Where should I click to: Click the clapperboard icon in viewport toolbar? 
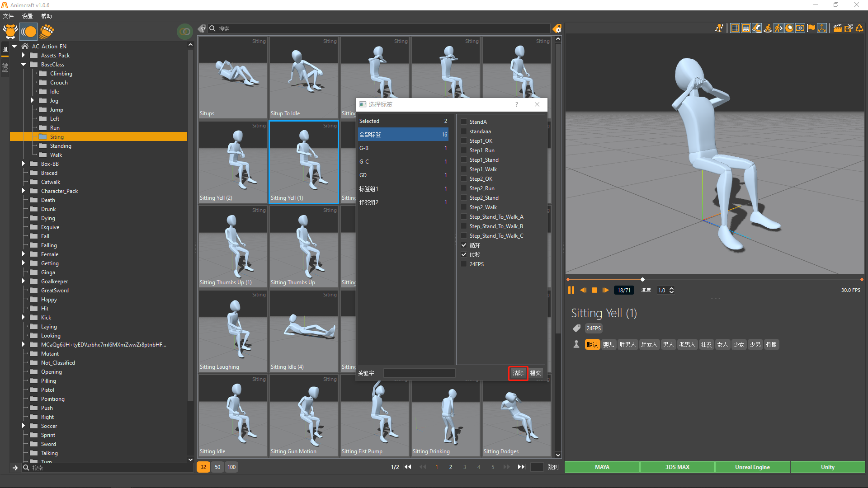[837, 28]
